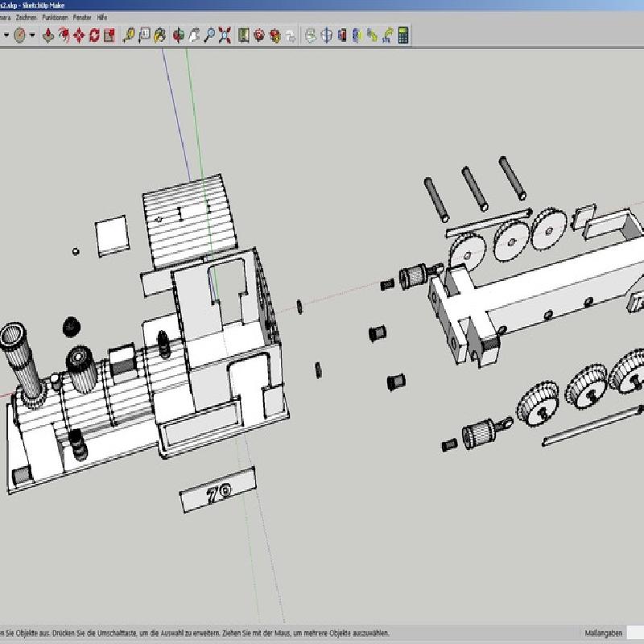
Task: Pick the Tape Measure tool
Action: 128,35
